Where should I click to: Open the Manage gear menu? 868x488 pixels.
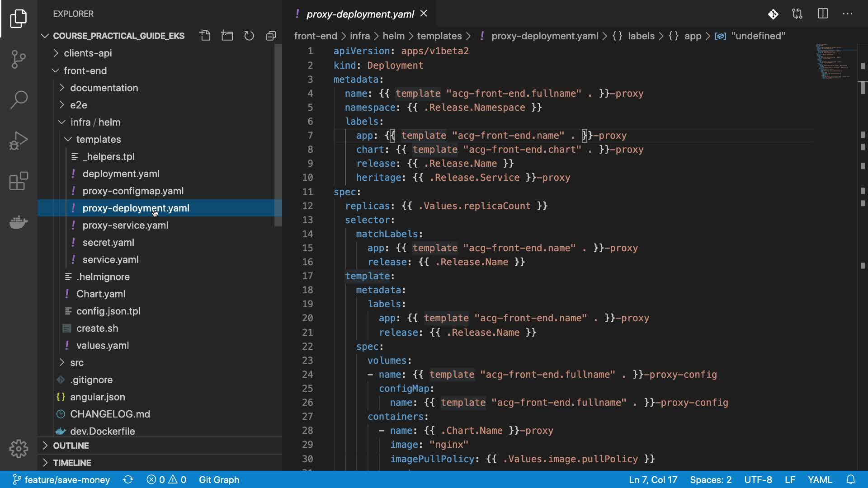click(19, 449)
